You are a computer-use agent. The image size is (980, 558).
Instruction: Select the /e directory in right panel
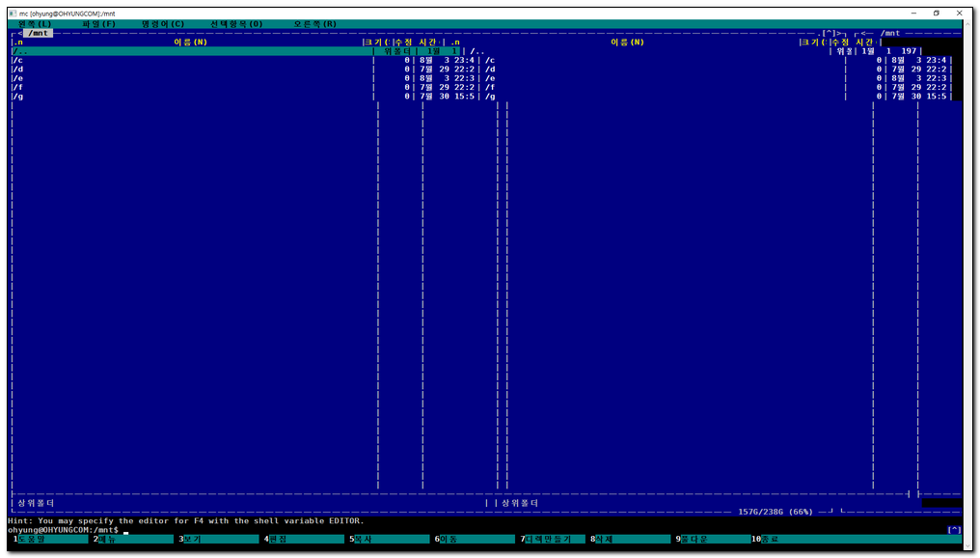click(x=491, y=78)
